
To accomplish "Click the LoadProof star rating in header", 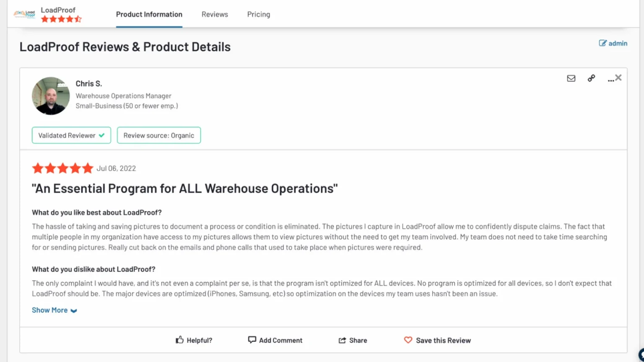I will pos(61,19).
